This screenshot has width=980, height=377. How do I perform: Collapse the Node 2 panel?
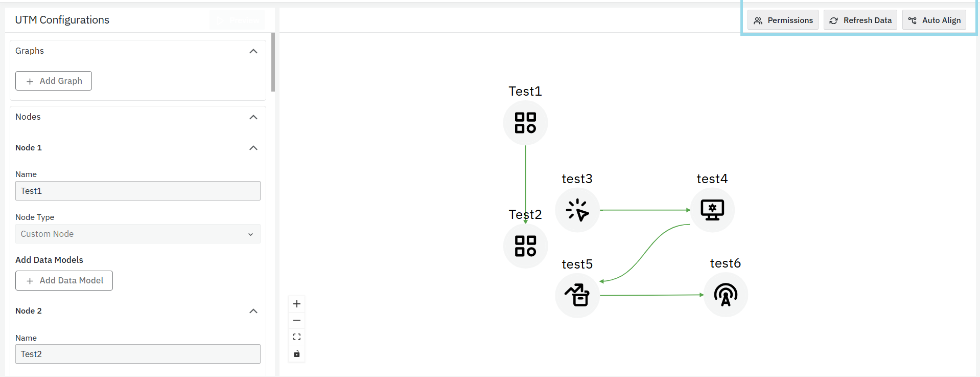point(253,311)
